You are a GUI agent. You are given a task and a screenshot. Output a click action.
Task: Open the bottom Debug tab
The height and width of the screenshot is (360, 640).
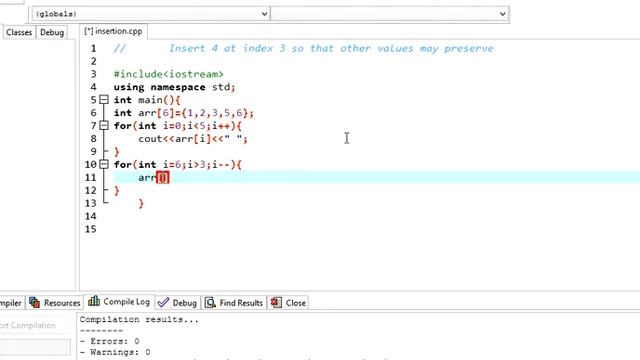pos(178,303)
